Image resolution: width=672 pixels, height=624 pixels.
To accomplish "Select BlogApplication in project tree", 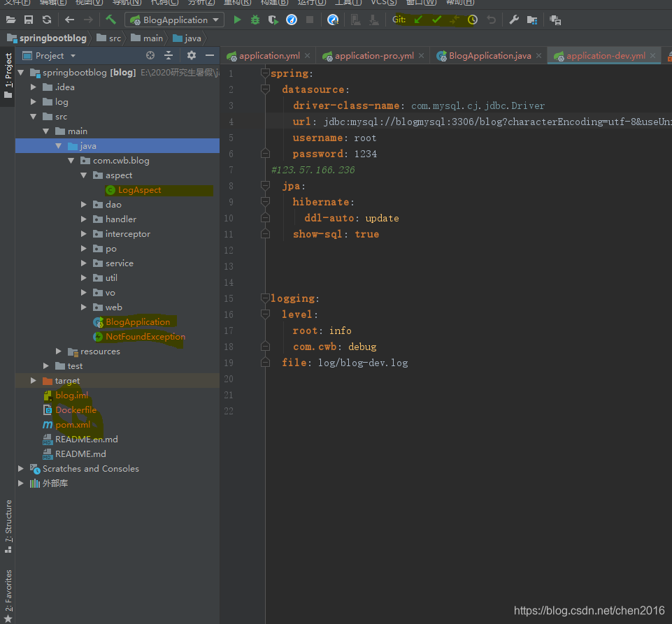I will coord(138,321).
